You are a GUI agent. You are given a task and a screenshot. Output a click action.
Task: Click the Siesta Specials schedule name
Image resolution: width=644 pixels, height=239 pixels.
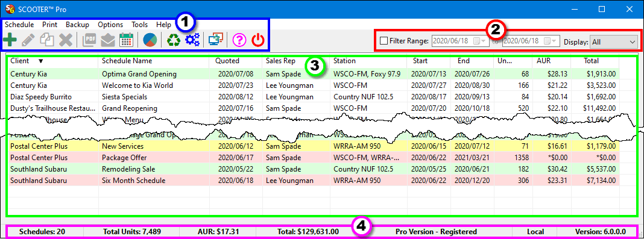tap(124, 97)
